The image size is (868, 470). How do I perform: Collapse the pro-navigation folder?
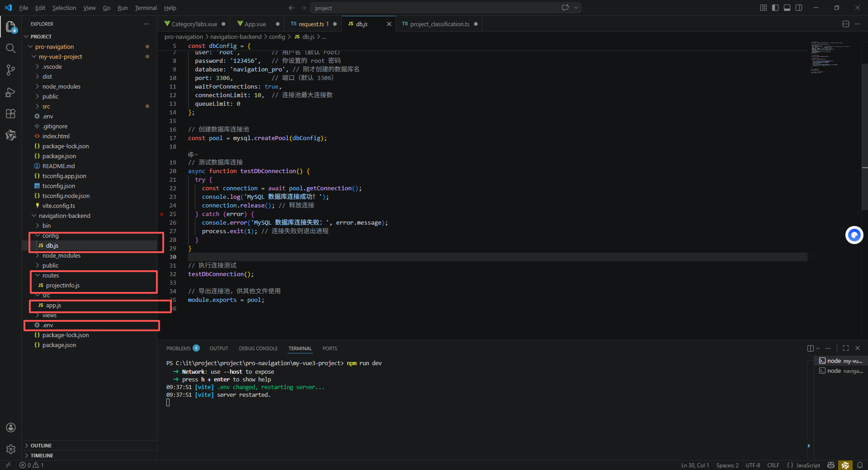(54, 47)
